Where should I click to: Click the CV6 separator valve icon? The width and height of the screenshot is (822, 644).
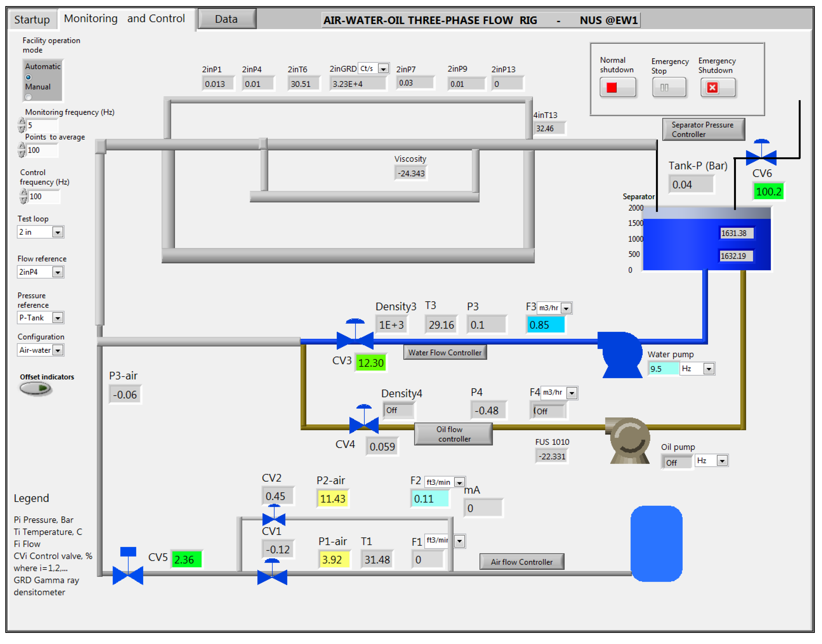click(x=761, y=157)
